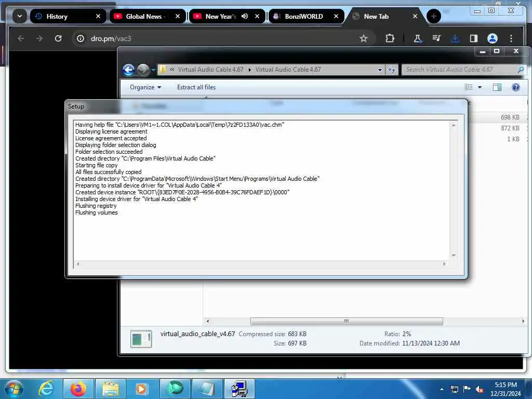The width and height of the screenshot is (532, 399).
Task: Open green globe taskbar app
Action: (175, 389)
